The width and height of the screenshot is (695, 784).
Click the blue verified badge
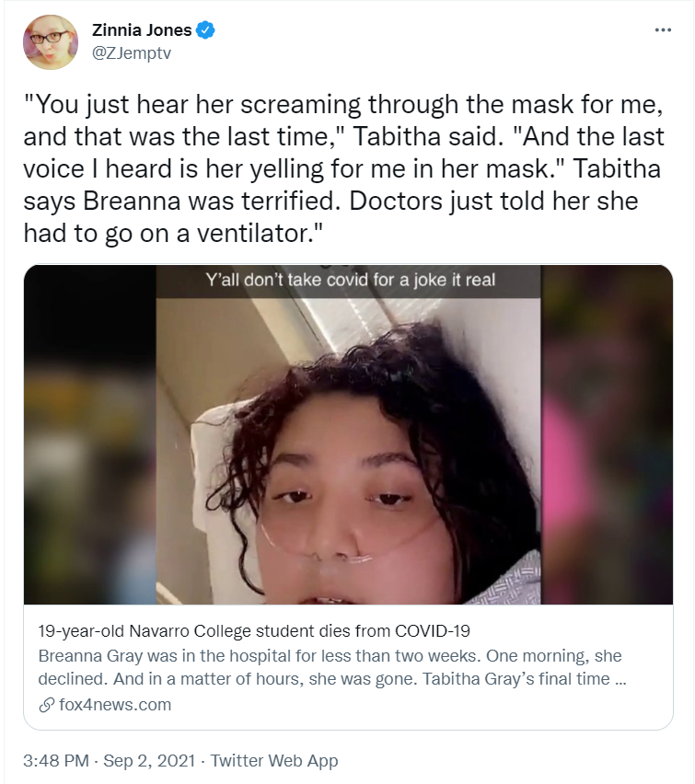tap(205, 30)
